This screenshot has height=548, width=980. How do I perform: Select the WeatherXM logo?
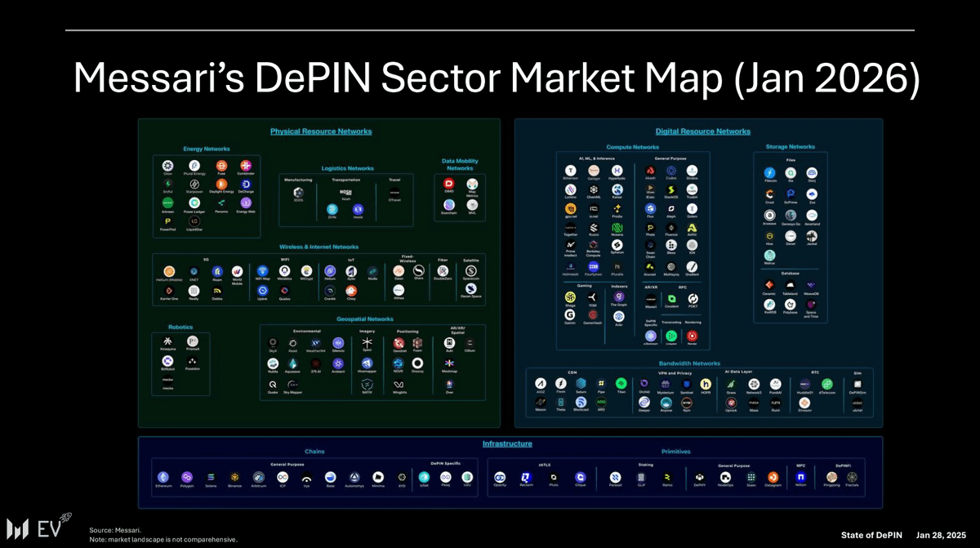point(315,342)
